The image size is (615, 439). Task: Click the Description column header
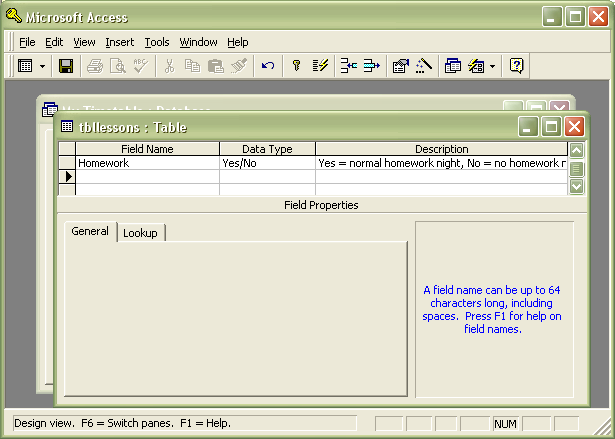point(442,149)
